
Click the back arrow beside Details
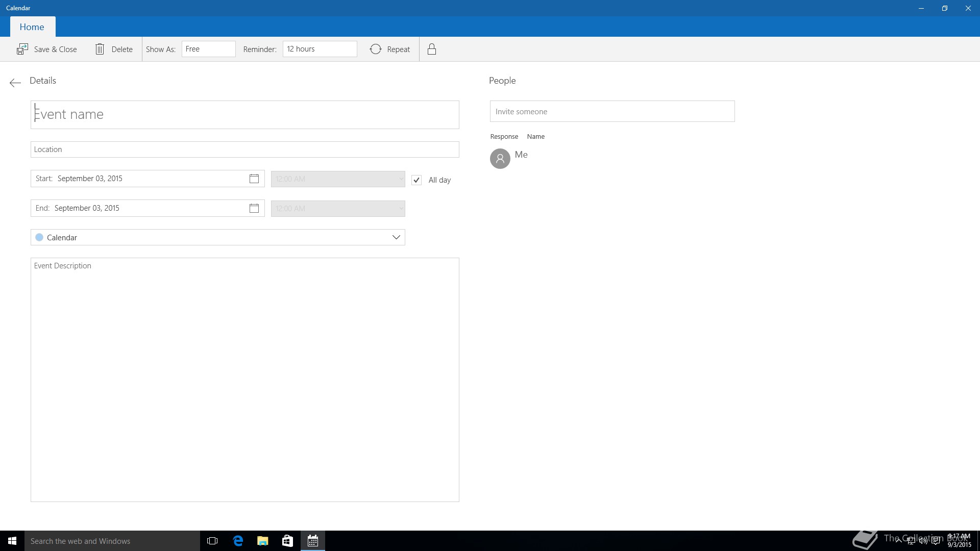point(15,83)
